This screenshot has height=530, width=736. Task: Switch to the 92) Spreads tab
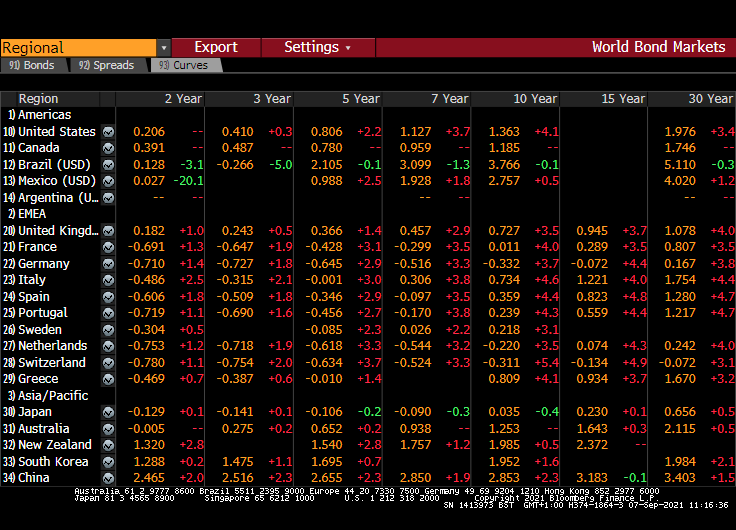coord(107,65)
